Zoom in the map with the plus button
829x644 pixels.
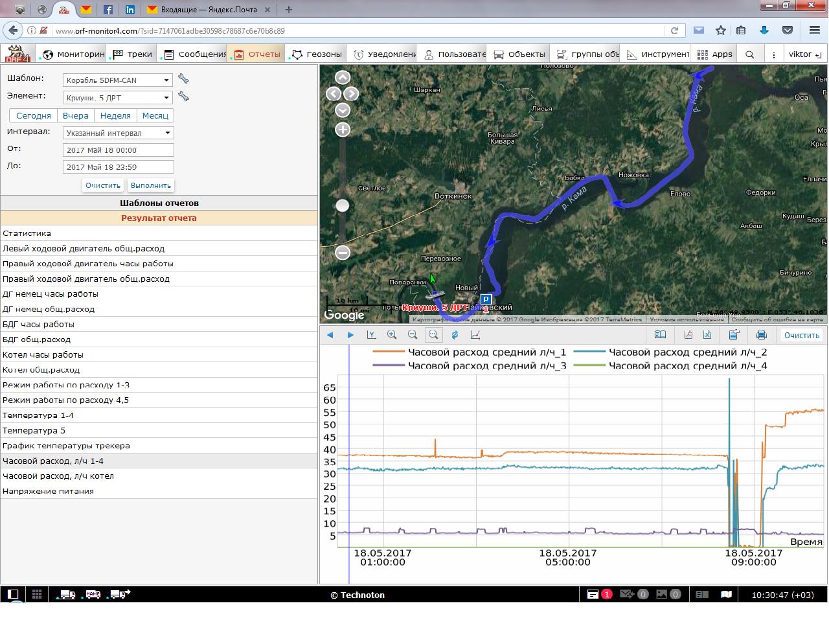point(343,130)
